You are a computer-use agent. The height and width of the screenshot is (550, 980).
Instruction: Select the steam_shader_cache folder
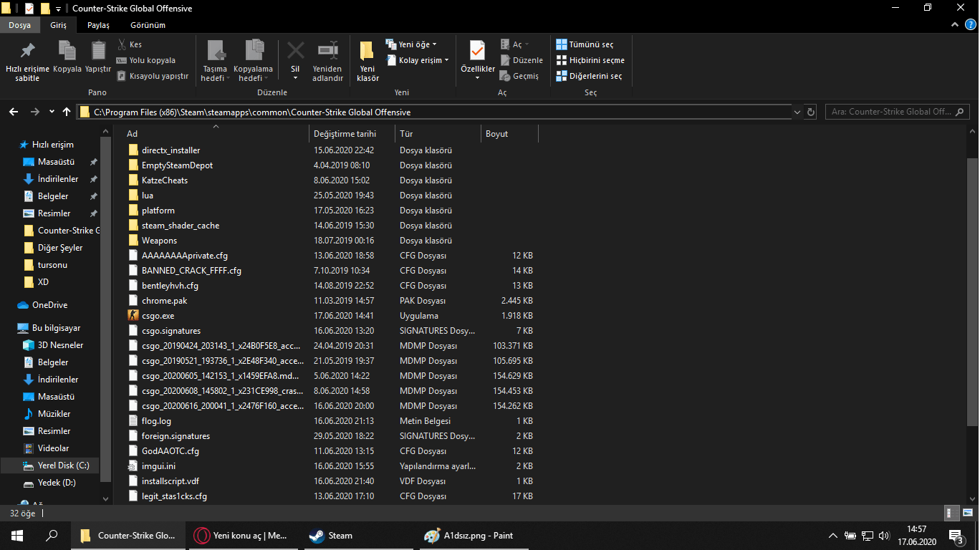tap(181, 226)
